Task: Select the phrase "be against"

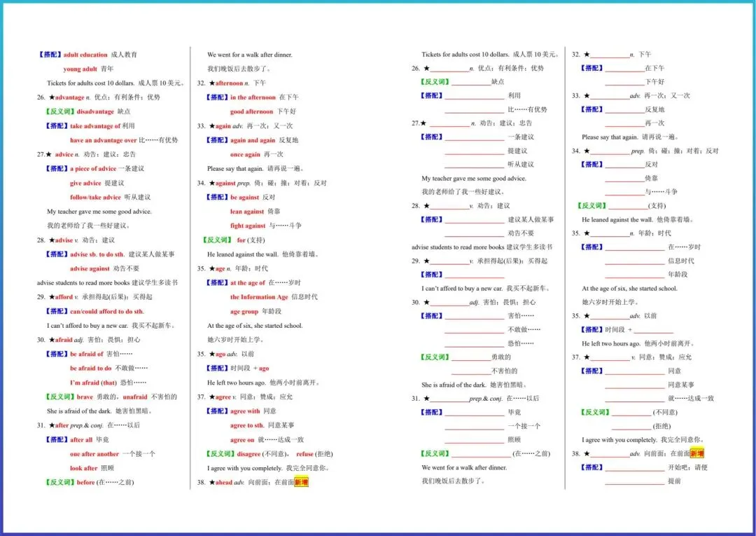Action: click(x=244, y=198)
